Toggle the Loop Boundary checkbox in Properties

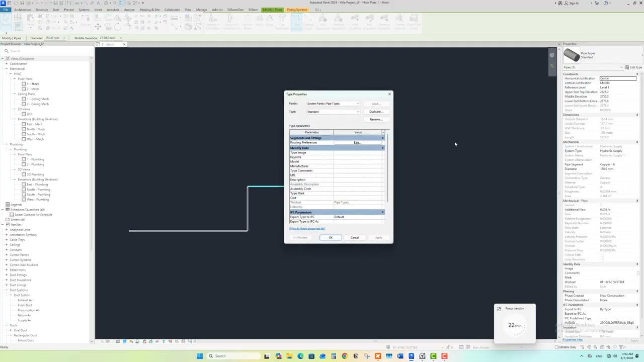(x=602, y=259)
